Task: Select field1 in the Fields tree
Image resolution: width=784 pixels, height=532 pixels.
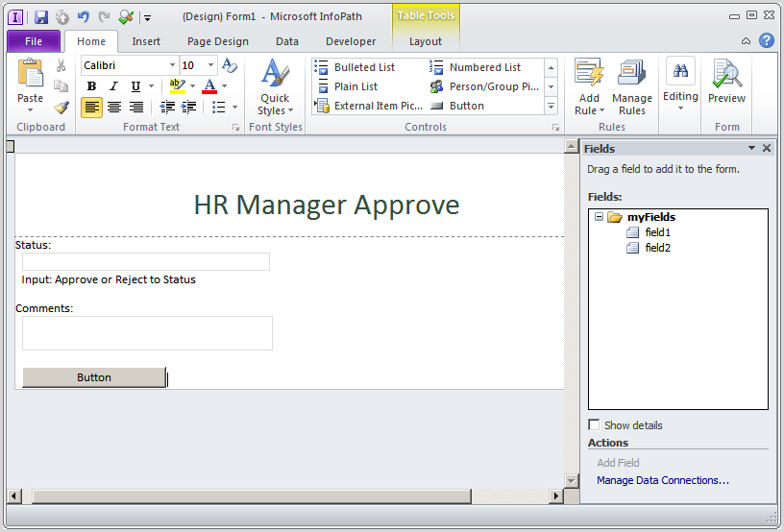Action: 649,232
